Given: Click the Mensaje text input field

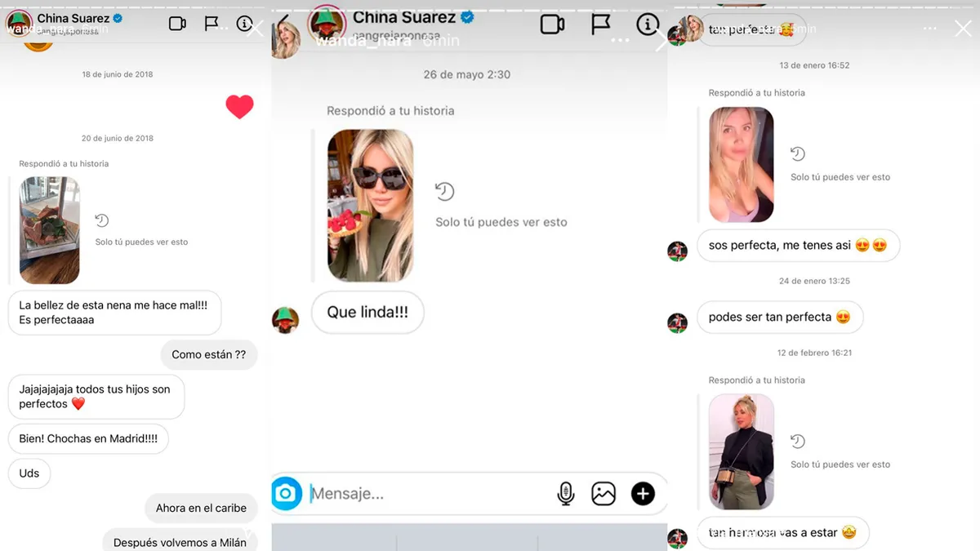Looking at the screenshot, I should click(x=425, y=493).
